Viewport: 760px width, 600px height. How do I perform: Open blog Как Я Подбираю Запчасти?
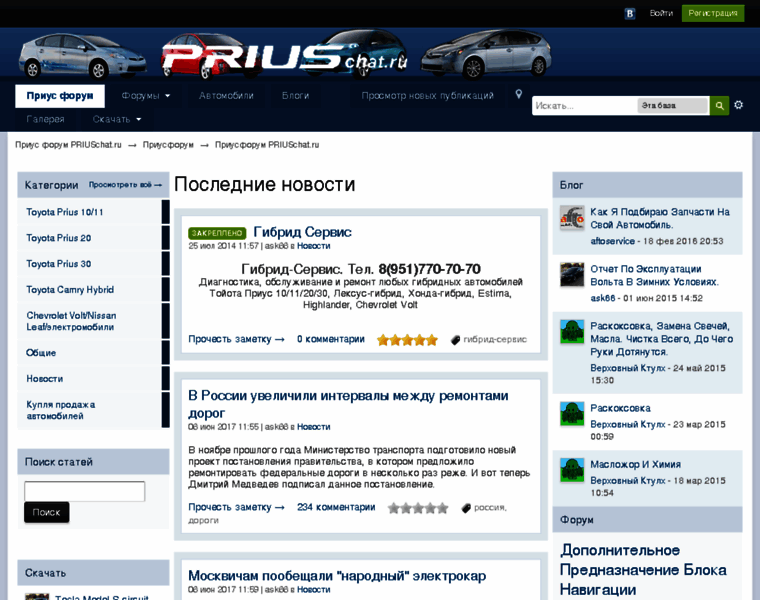pyautogui.click(x=660, y=218)
